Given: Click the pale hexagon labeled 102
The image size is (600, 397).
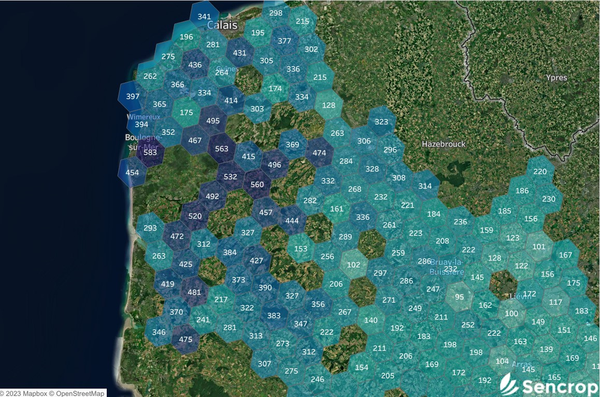Looking at the screenshot, I should tap(354, 265).
